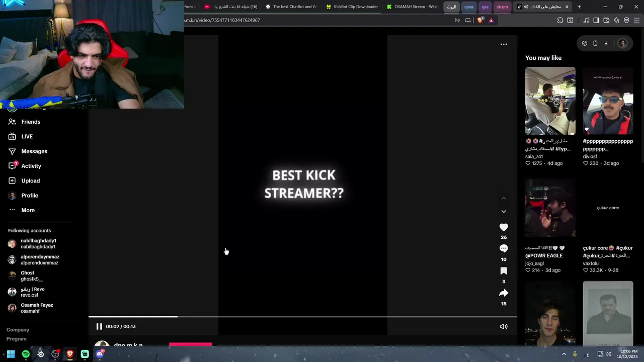This screenshot has height=362, width=644.
Task: Open Osamah Fayez account
Action: tap(30, 308)
